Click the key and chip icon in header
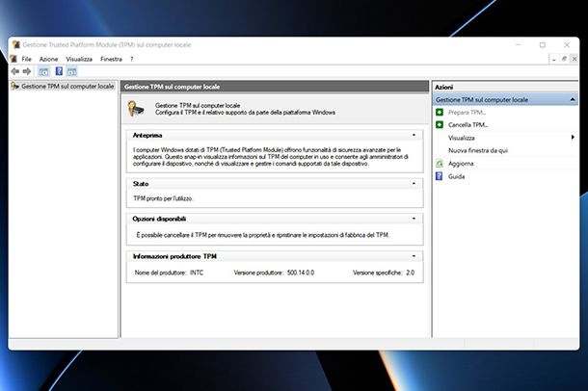The image size is (588, 391). click(136, 109)
